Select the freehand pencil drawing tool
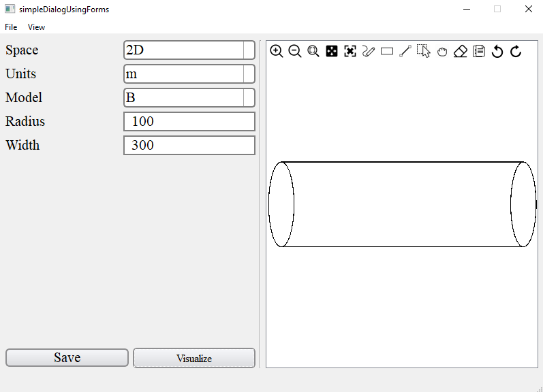Screen dimensions: 543x392 [x=369, y=51]
